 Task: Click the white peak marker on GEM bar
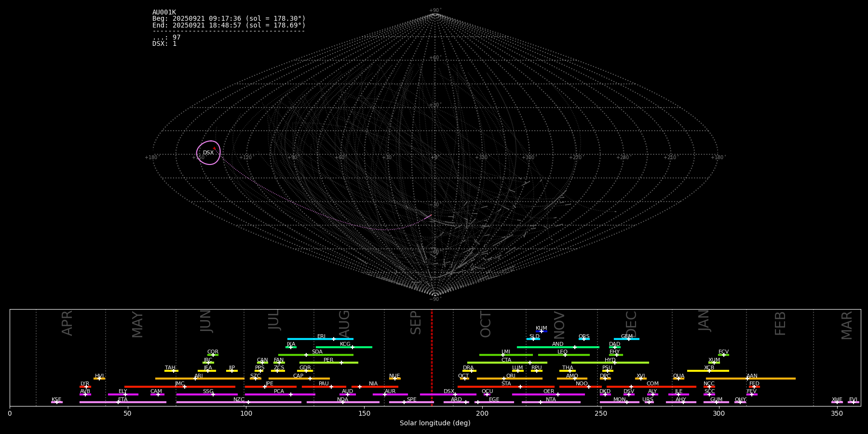click(628, 339)
